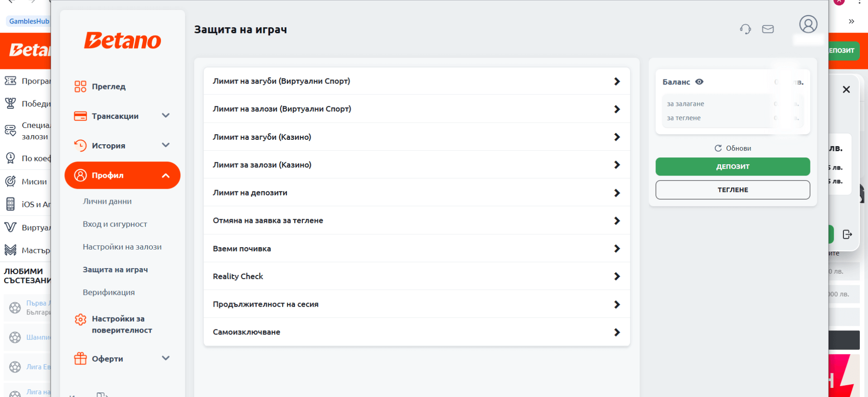Toggle balance visibility eye icon

[699, 82]
